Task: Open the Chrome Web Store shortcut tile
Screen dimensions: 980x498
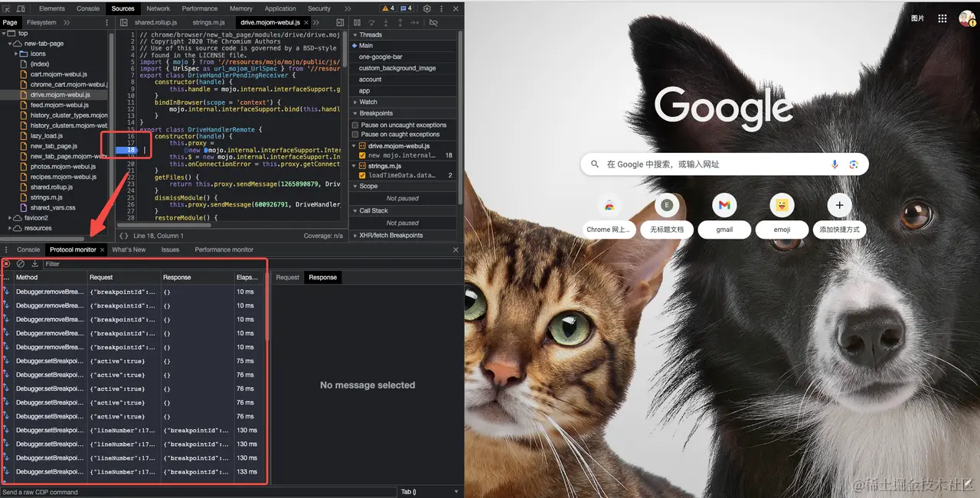Action: click(x=609, y=214)
